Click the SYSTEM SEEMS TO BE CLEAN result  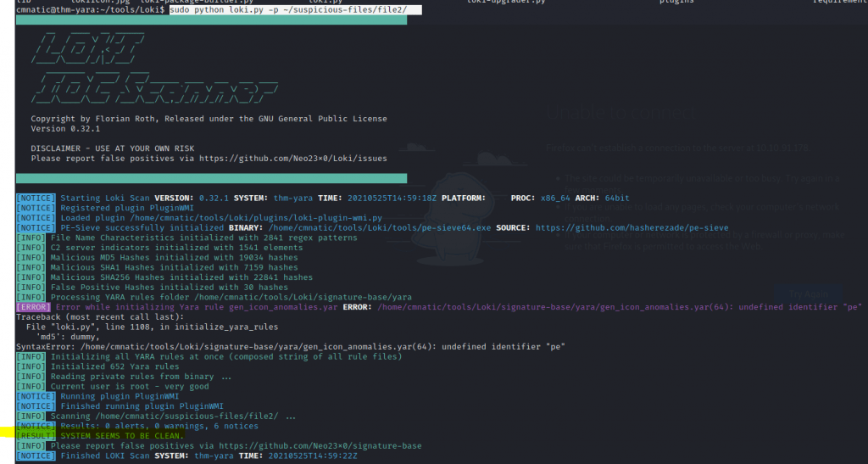click(122, 437)
